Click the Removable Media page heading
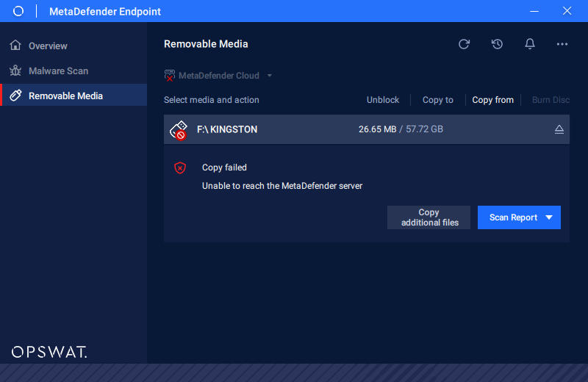 coord(206,44)
